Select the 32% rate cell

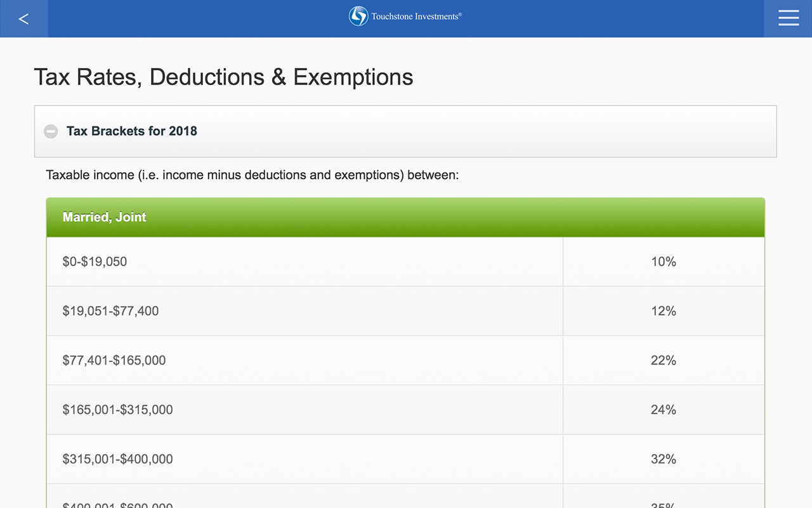664,458
